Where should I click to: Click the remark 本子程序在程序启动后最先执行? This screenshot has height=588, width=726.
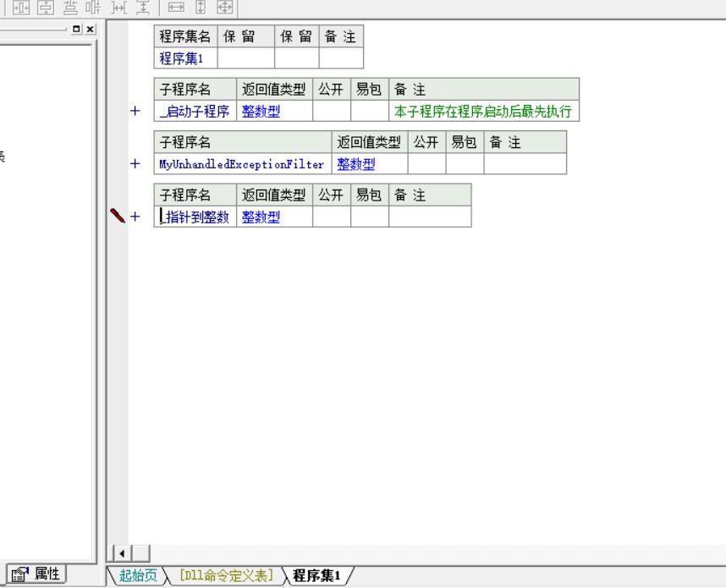(x=483, y=112)
